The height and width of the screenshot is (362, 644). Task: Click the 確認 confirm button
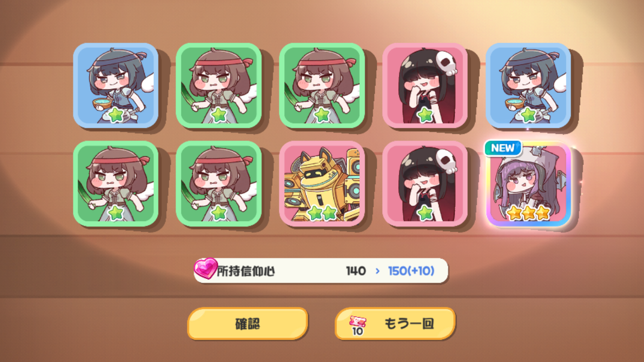click(x=248, y=323)
